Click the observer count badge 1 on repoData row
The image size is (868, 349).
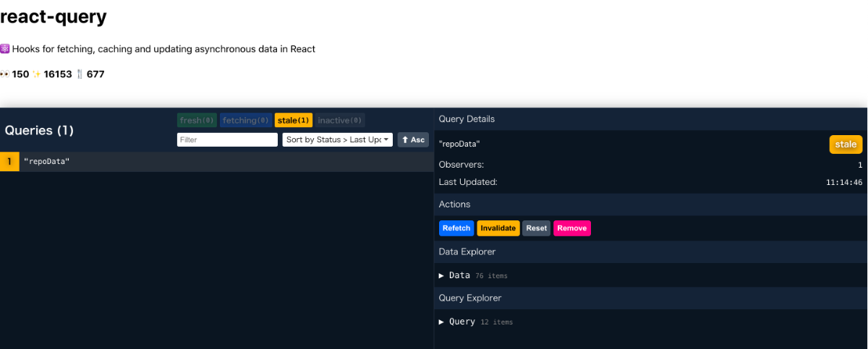point(9,161)
